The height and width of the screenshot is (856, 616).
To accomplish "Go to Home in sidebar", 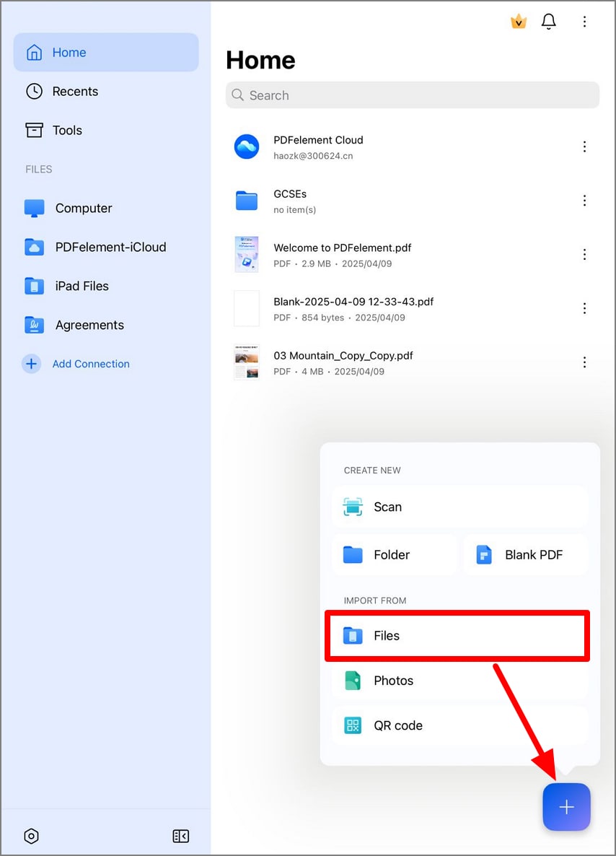I will coord(106,53).
